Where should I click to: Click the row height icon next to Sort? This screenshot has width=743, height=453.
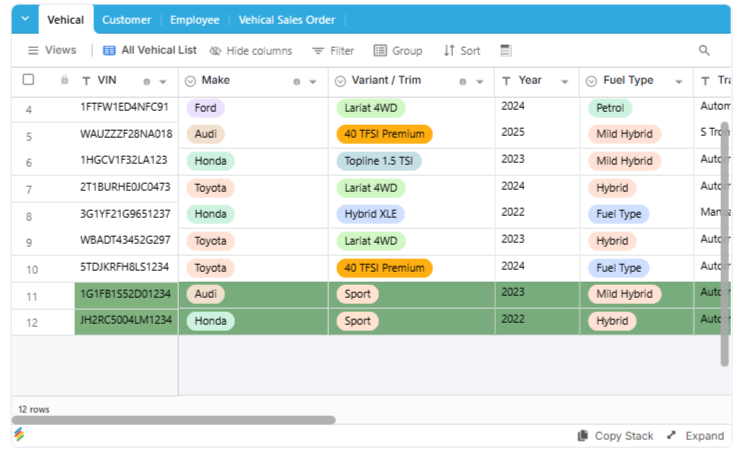pyautogui.click(x=506, y=50)
